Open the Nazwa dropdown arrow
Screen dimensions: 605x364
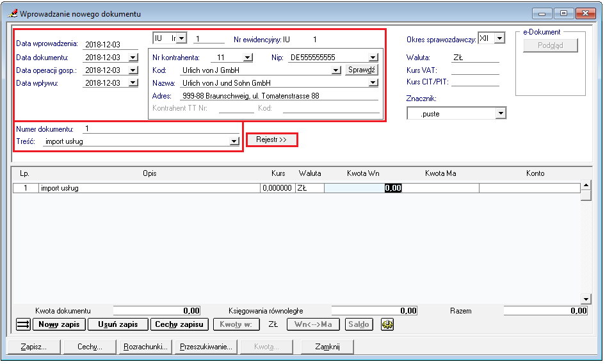373,83
